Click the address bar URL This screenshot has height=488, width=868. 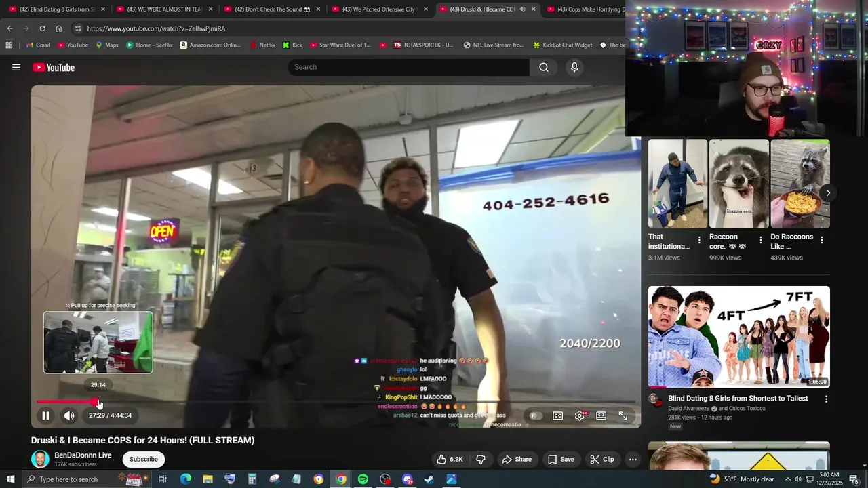[x=156, y=28]
